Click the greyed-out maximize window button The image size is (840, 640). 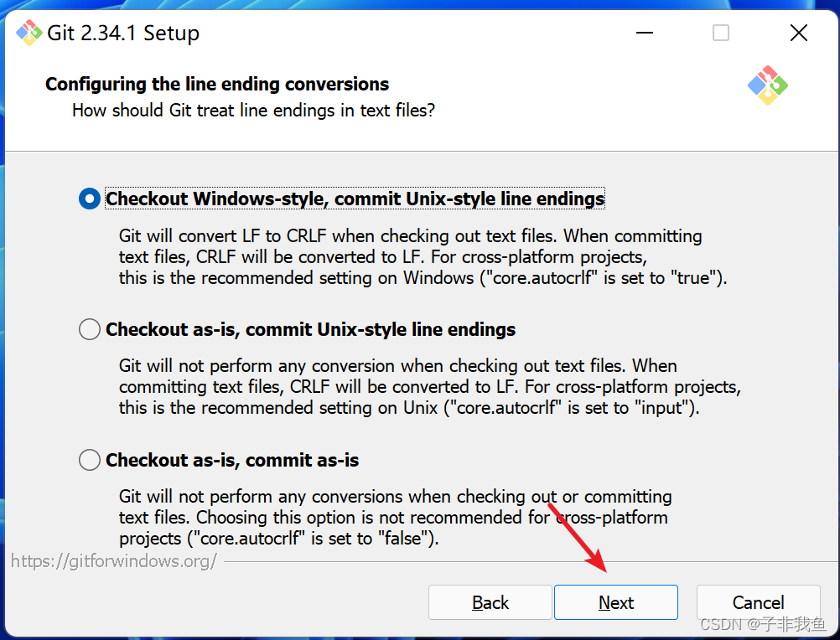720,33
